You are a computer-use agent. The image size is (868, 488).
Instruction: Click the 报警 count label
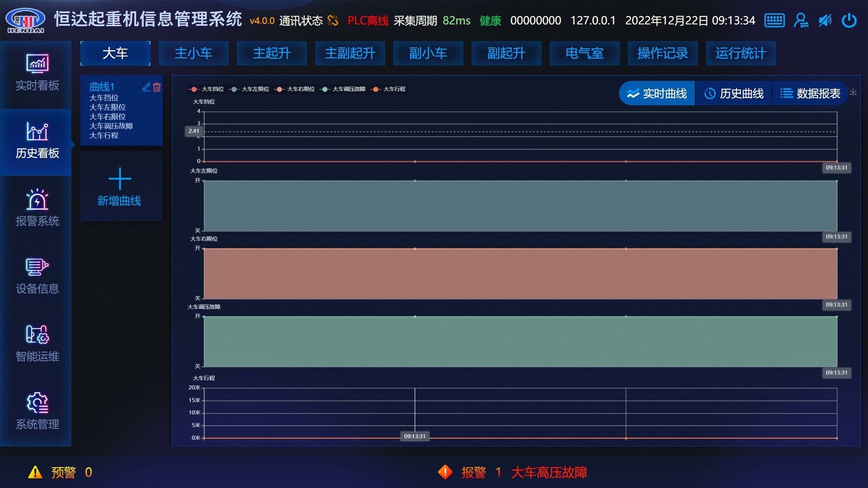coord(481,472)
